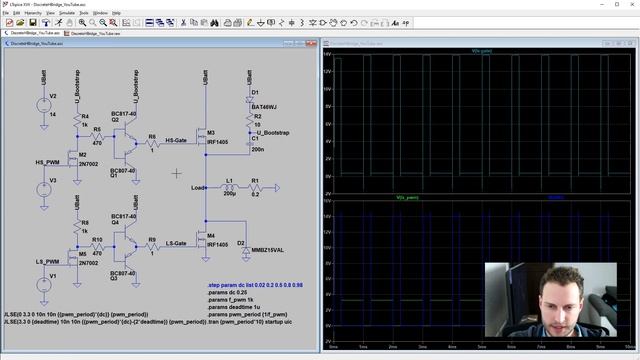Click the Copy toolbar icon
Viewport: 640px width, 360px height.
(x=194, y=23)
